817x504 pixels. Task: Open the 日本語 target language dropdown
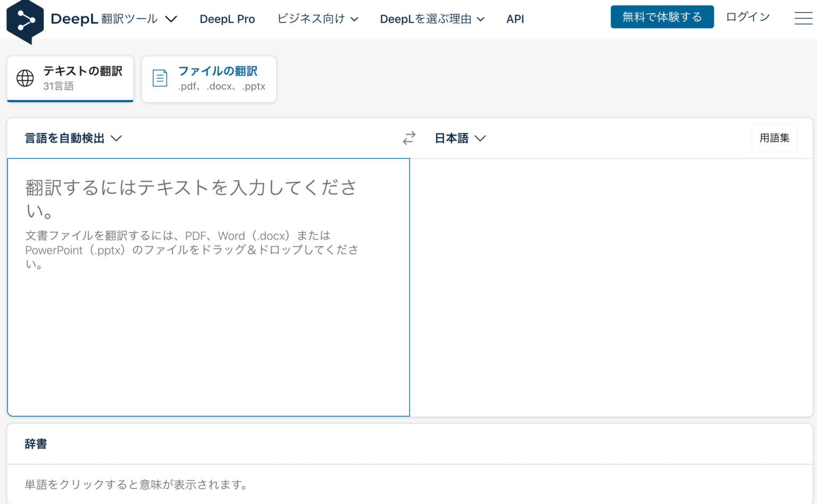(x=460, y=138)
